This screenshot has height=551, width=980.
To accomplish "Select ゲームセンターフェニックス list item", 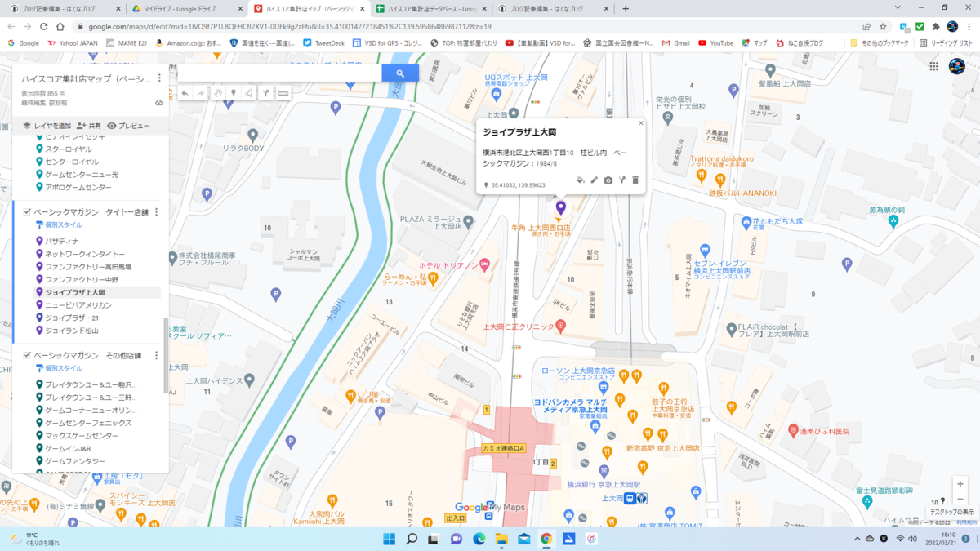I will click(x=88, y=423).
